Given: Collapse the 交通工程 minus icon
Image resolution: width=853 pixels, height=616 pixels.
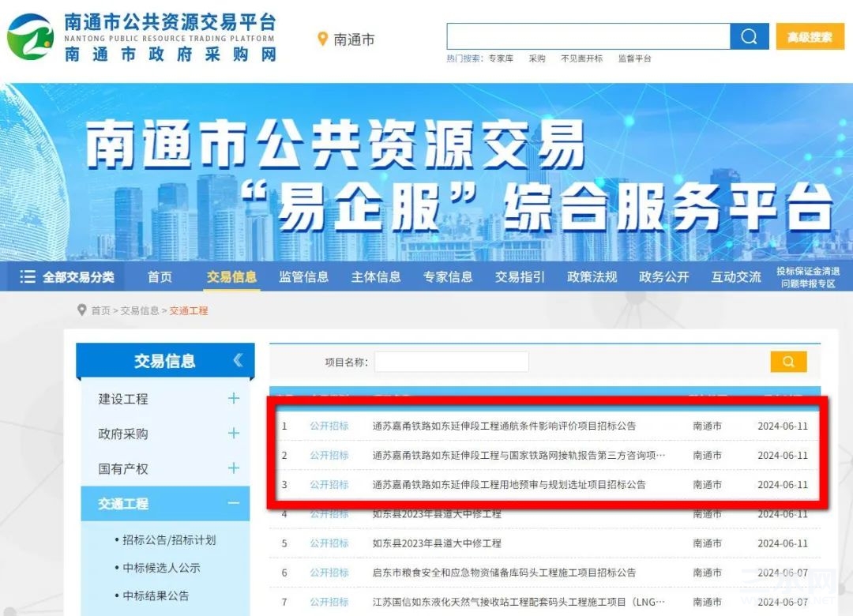Looking at the screenshot, I should tap(233, 503).
